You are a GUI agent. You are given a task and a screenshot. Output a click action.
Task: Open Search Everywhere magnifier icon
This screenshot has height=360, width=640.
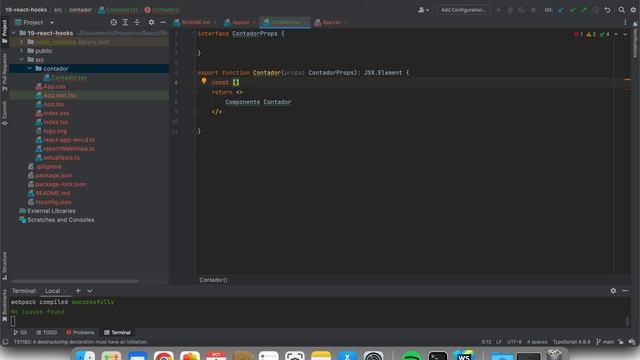coord(621,10)
